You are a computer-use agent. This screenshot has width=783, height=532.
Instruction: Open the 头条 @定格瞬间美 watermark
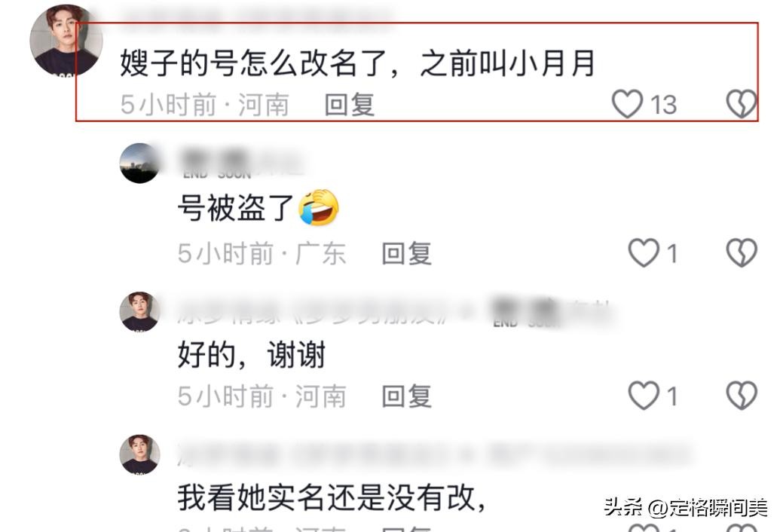pyautogui.click(x=686, y=508)
